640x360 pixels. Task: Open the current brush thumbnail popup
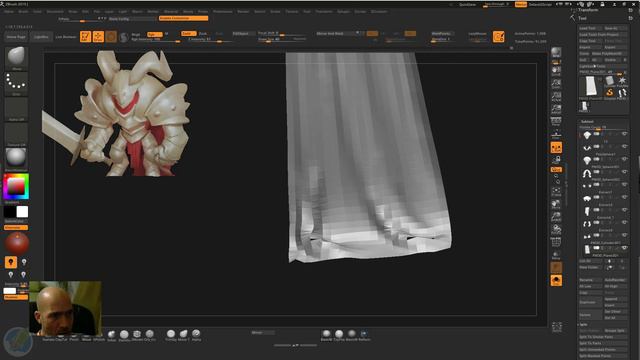tap(16, 58)
